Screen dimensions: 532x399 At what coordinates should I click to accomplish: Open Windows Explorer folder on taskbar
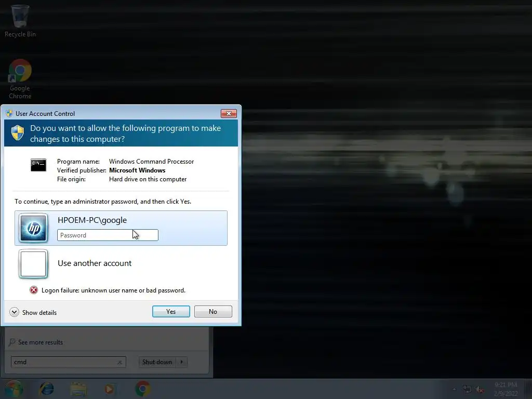click(78, 389)
